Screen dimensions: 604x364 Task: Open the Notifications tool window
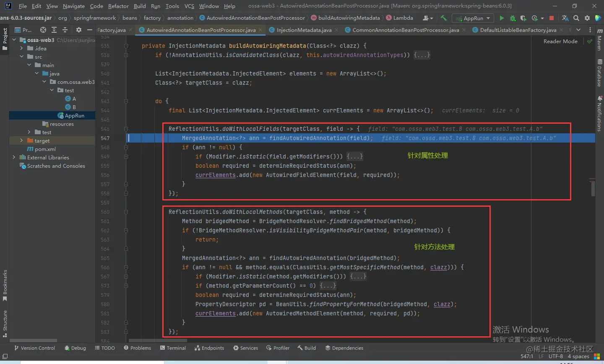599,114
